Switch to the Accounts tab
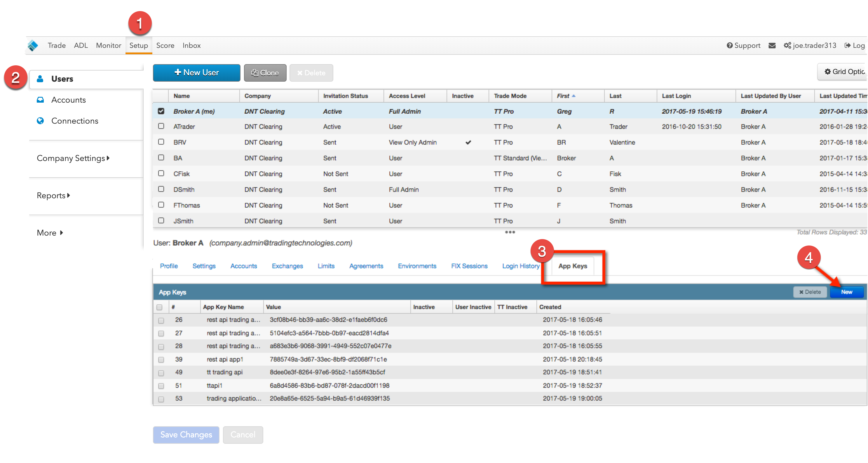This screenshot has width=868, height=463. click(244, 266)
